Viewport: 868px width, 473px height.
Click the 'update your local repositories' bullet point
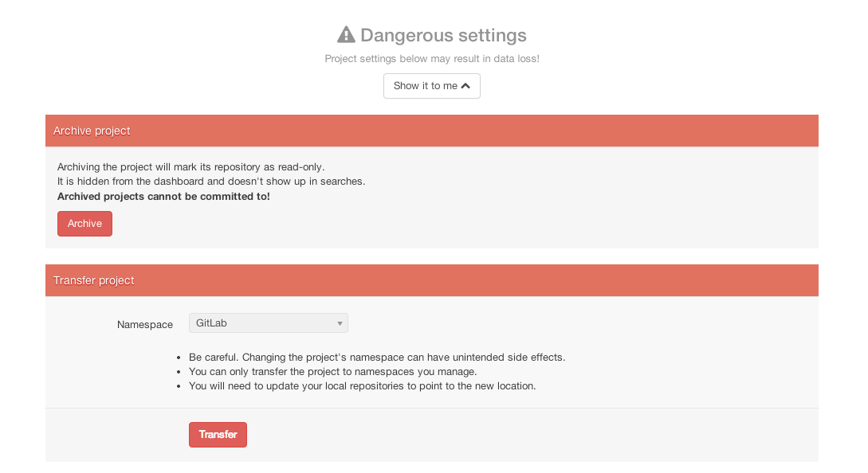pos(362,386)
